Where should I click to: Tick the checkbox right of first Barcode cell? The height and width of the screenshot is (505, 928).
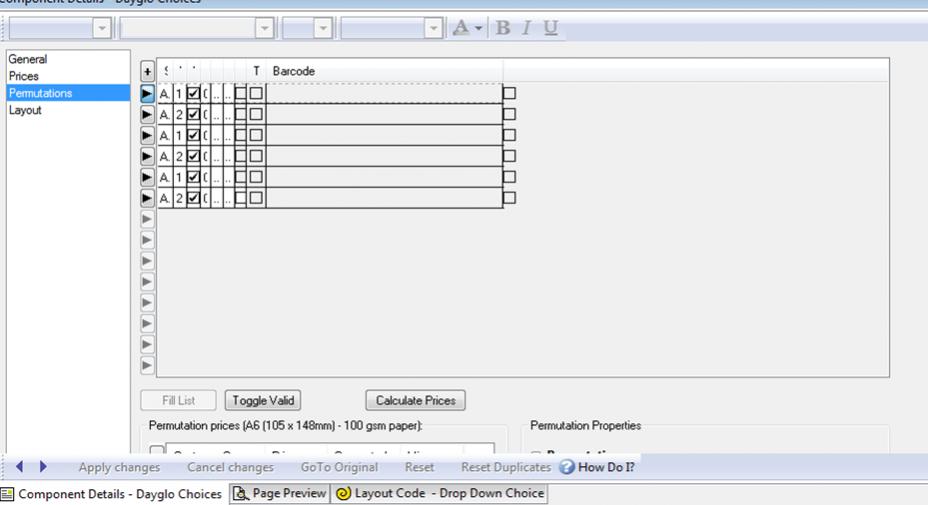tap(510, 93)
